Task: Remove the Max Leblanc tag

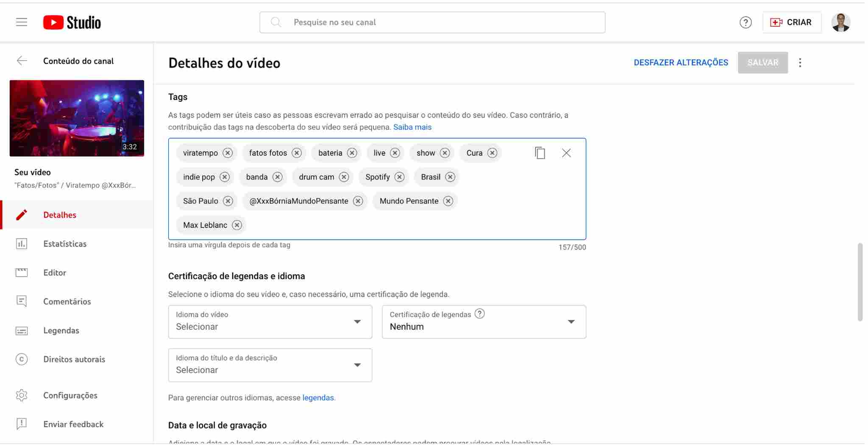Action: coord(237,225)
